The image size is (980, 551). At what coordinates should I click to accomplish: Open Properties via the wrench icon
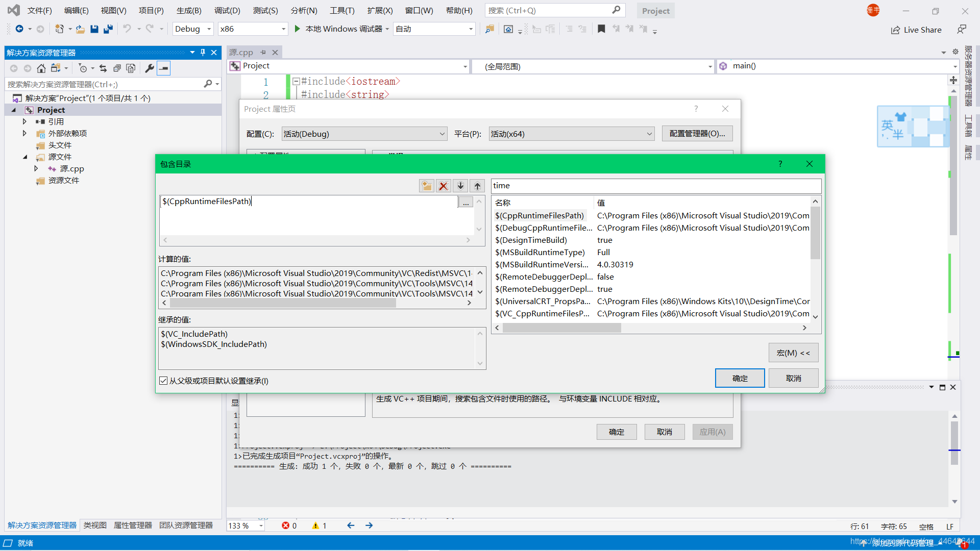pyautogui.click(x=150, y=68)
